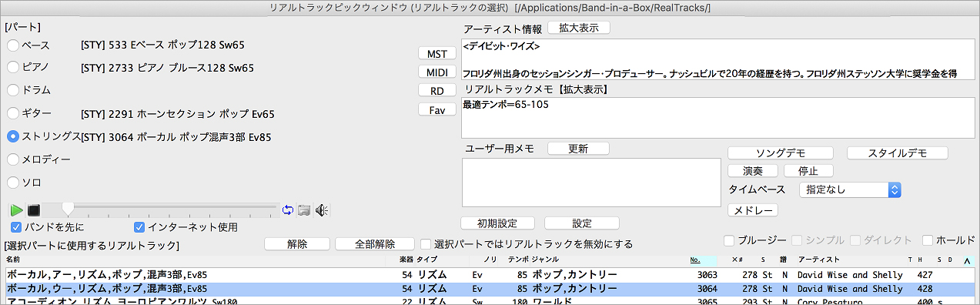Click the 3063 number cell

[x=707, y=274]
